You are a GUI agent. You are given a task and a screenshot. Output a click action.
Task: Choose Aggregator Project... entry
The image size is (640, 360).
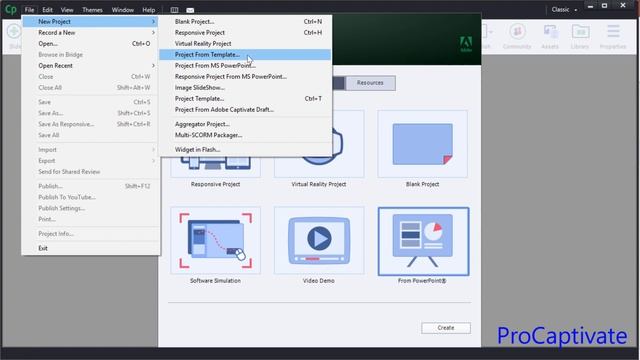[x=245, y=124]
